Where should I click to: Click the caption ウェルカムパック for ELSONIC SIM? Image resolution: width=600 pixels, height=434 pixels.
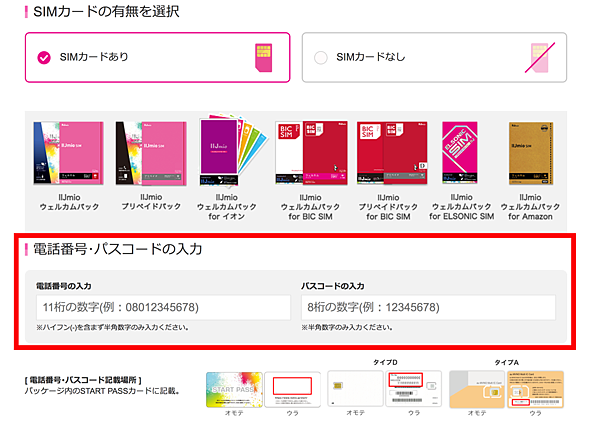(461, 207)
